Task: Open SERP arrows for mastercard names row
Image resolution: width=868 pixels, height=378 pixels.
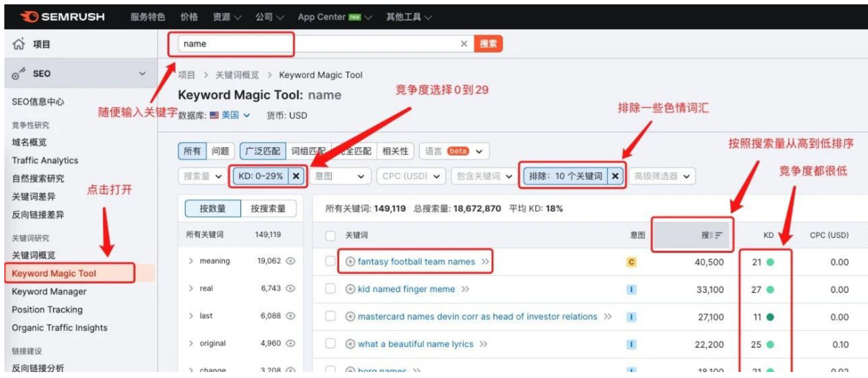Action: pyautogui.click(x=607, y=317)
